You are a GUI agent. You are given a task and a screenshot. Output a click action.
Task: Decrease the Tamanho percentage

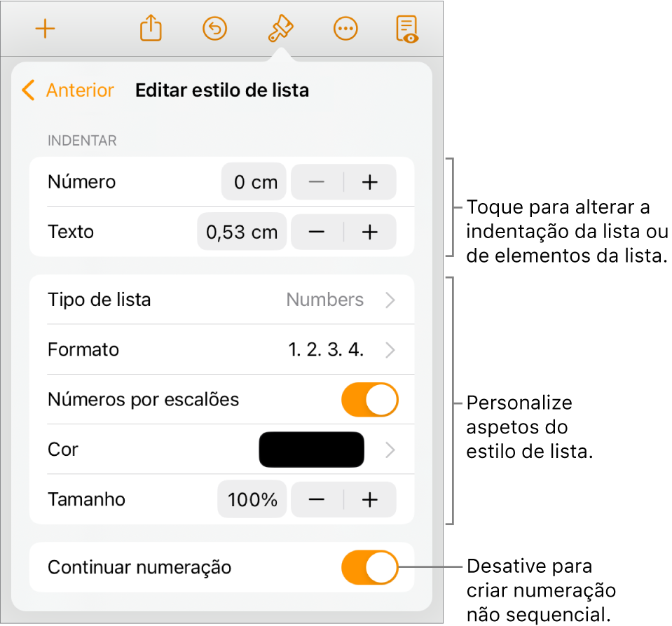point(317,499)
